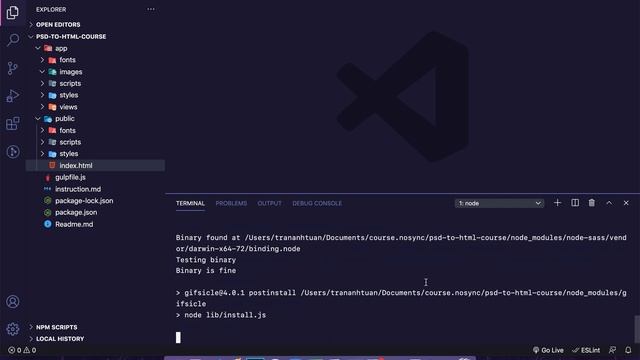640x360 pixels.
Task: Collapse the public folder
Action: coord(64,118)
